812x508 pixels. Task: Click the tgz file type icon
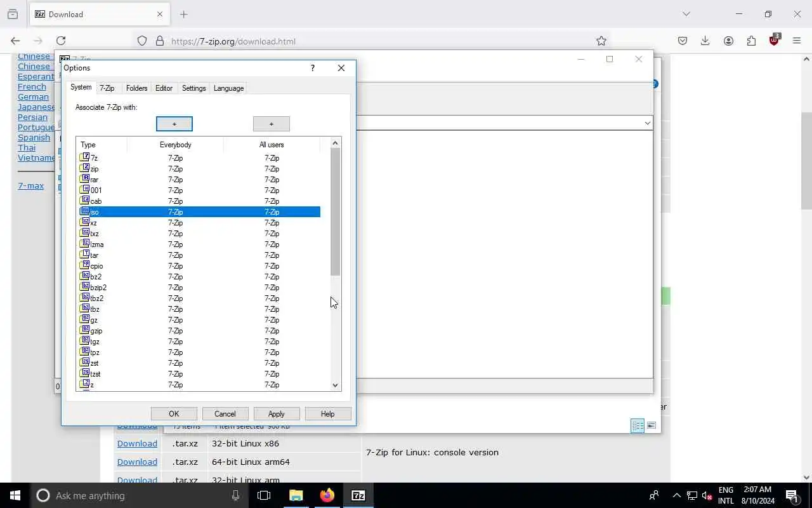coord(85,341)
